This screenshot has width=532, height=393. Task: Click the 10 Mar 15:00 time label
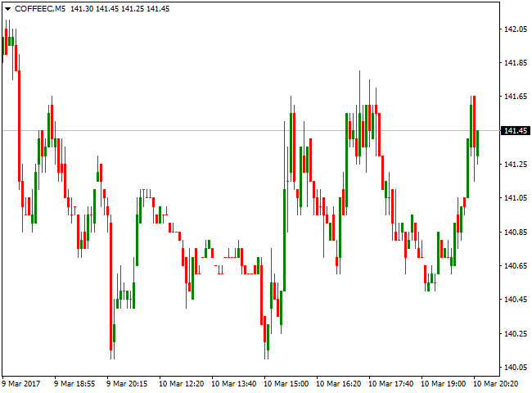pos(286,384)
